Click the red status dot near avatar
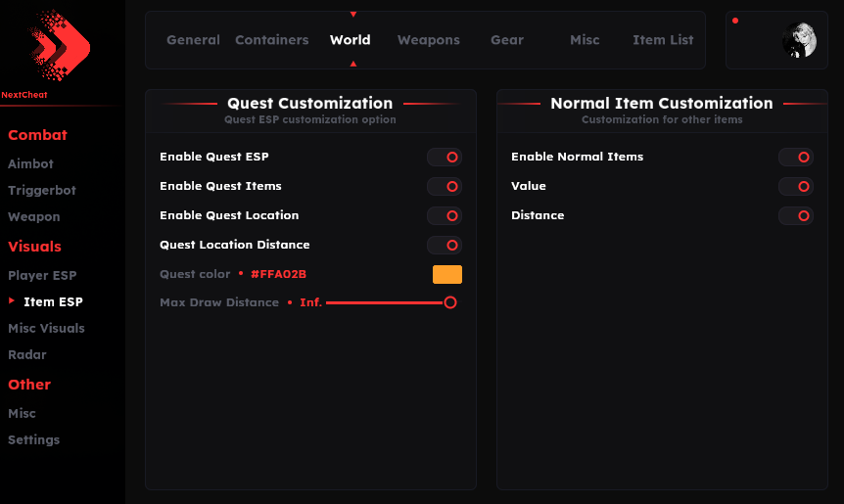 735,21
